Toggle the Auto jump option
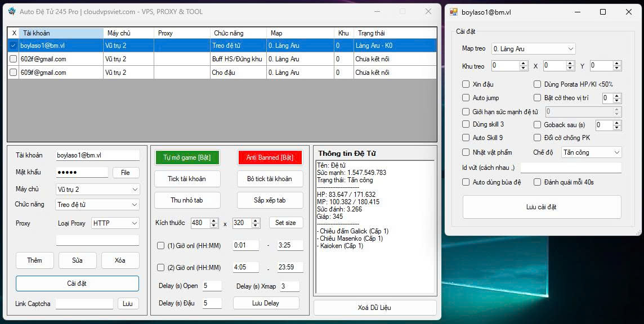644x324 pixels. pos(466,98)
